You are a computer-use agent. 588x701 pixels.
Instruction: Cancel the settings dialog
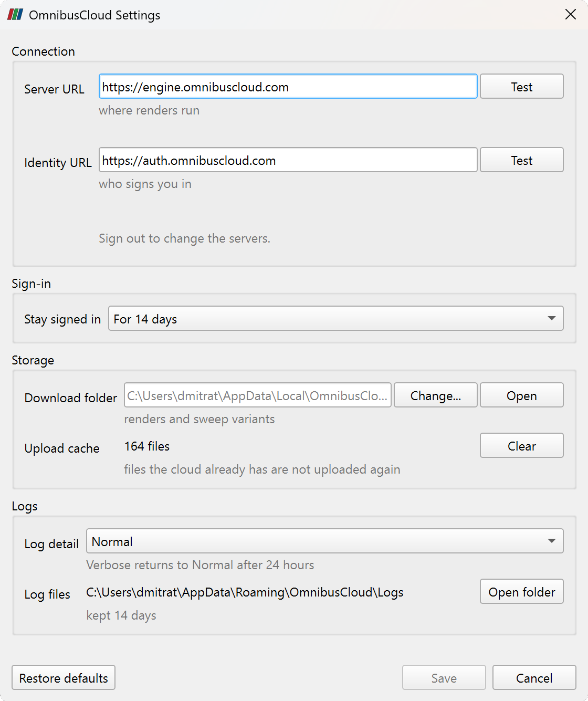pyautogui.click(x=534, y=677)
